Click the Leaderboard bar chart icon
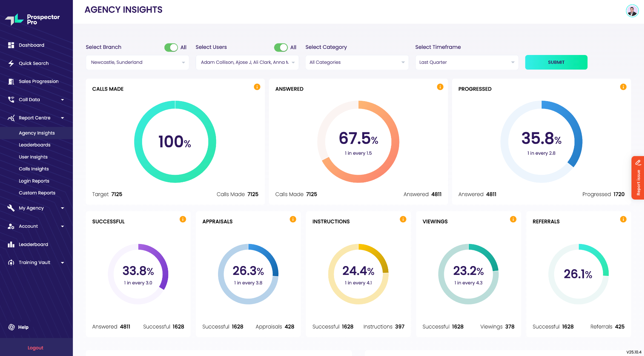The width and height of the screenshot is (644, 356). 11,244
